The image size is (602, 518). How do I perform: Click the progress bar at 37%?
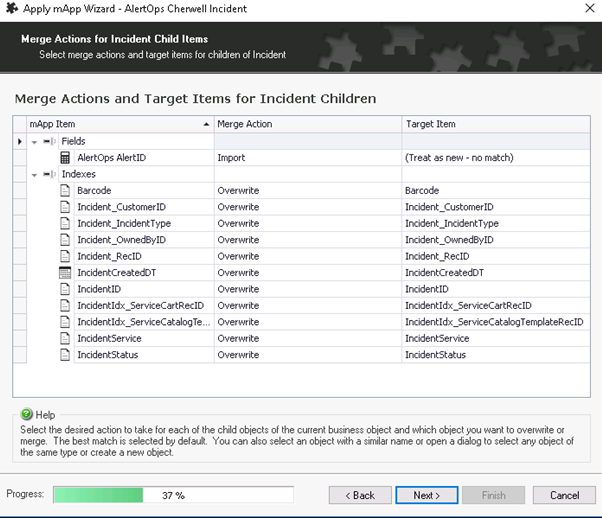(x=172, y=495)
